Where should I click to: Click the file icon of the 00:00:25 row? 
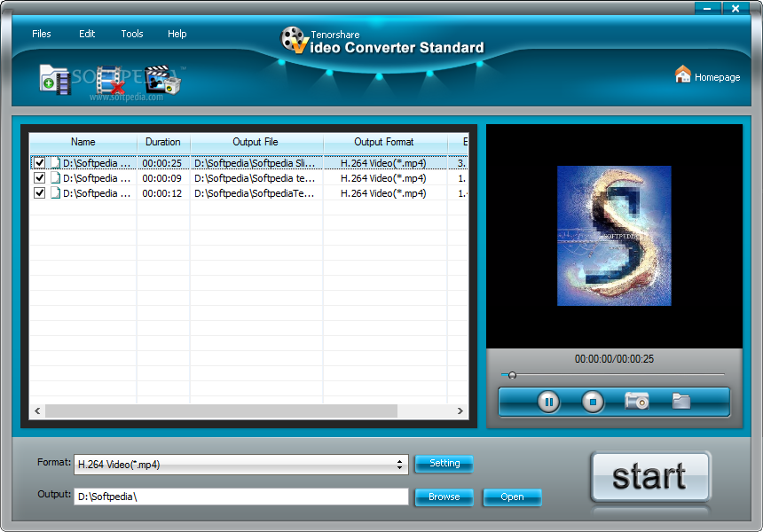tap(56, 163)
